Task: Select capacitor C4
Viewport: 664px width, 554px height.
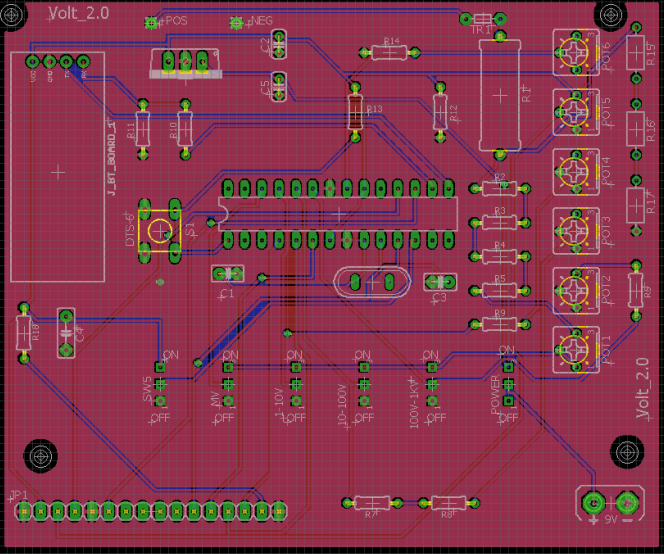Action: point(66,333)
